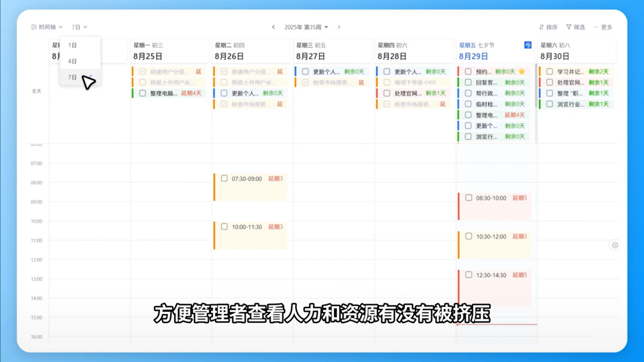Check the 12:30-14:30 event checkbox

469,275
